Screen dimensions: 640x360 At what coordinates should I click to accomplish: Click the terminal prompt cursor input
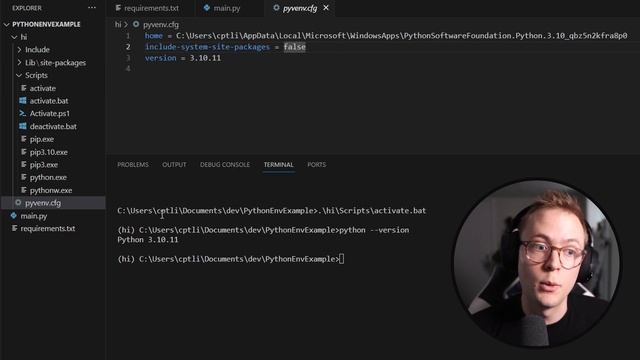pyautogui.click(x=342, y=259)
